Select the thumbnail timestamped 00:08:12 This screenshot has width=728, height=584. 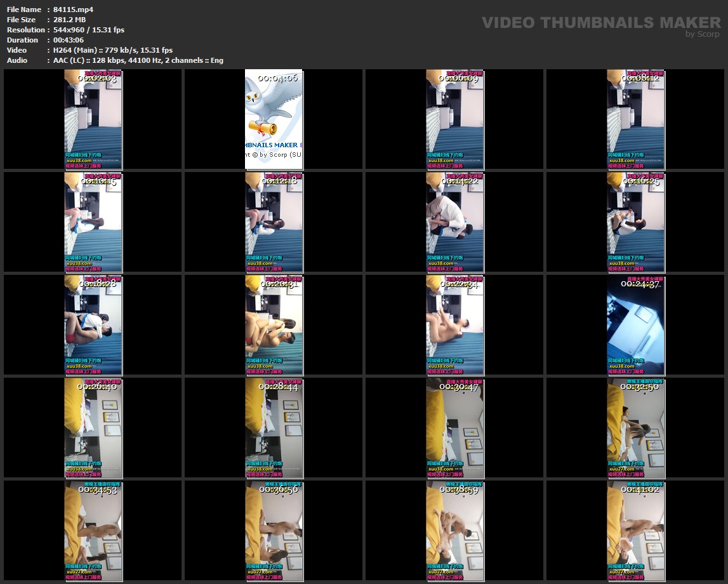(x=635, y=119)
